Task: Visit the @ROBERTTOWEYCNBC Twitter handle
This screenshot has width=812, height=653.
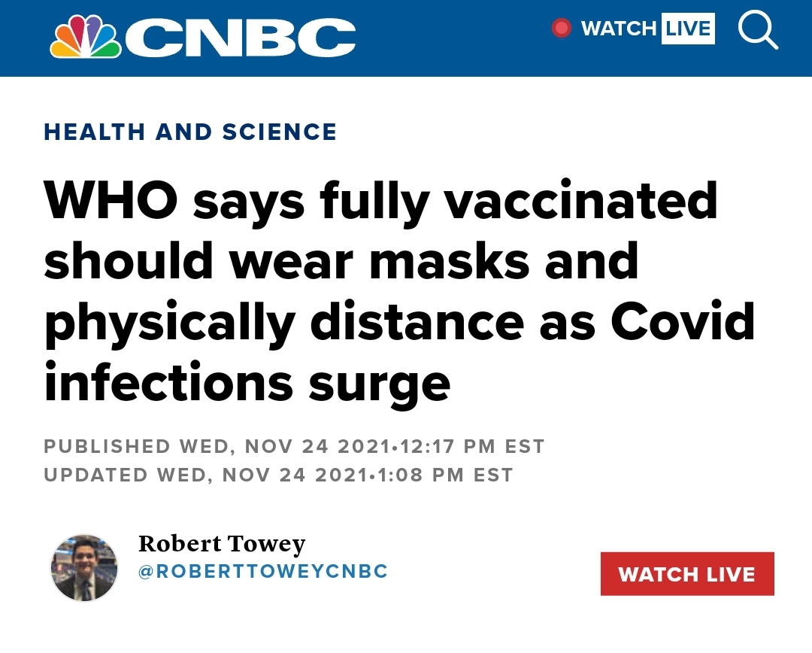Action: tap(263, 571)
